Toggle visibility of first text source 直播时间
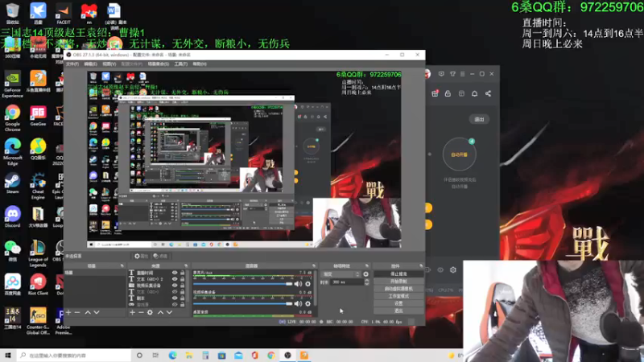644x362 pixels. pos(175,273)
